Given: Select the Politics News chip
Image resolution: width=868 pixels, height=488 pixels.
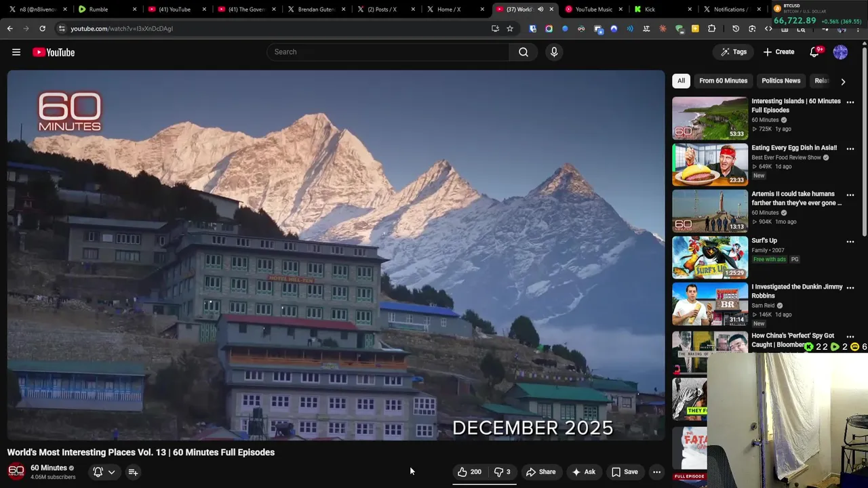Looking at the screenshot, I should (781, 81).
